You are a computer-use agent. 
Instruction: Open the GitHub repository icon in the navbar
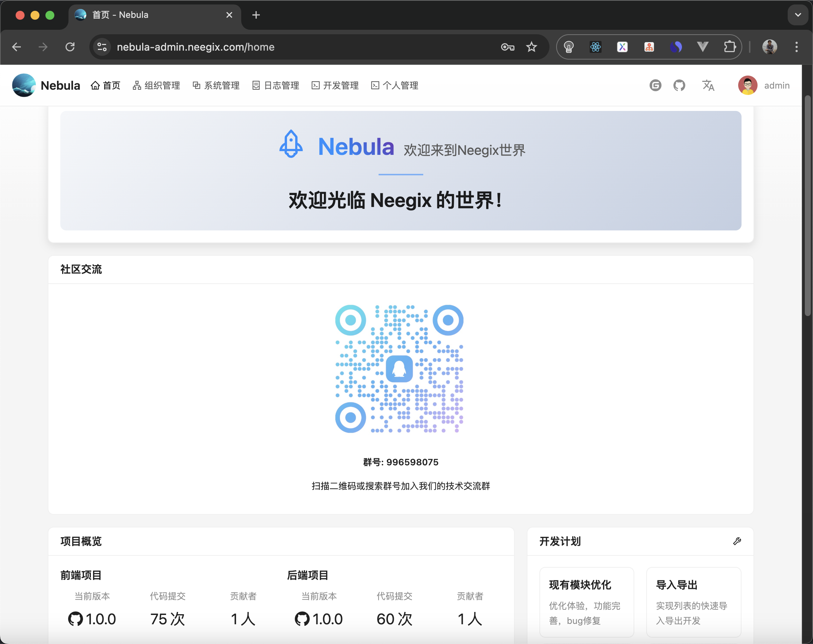(679, 85)
